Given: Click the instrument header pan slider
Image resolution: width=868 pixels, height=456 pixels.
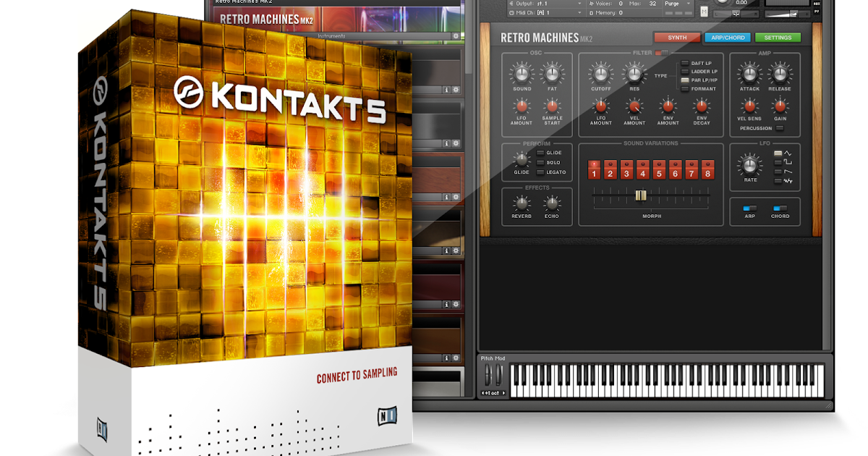Looking at the screenshot, I should (736, 13).
